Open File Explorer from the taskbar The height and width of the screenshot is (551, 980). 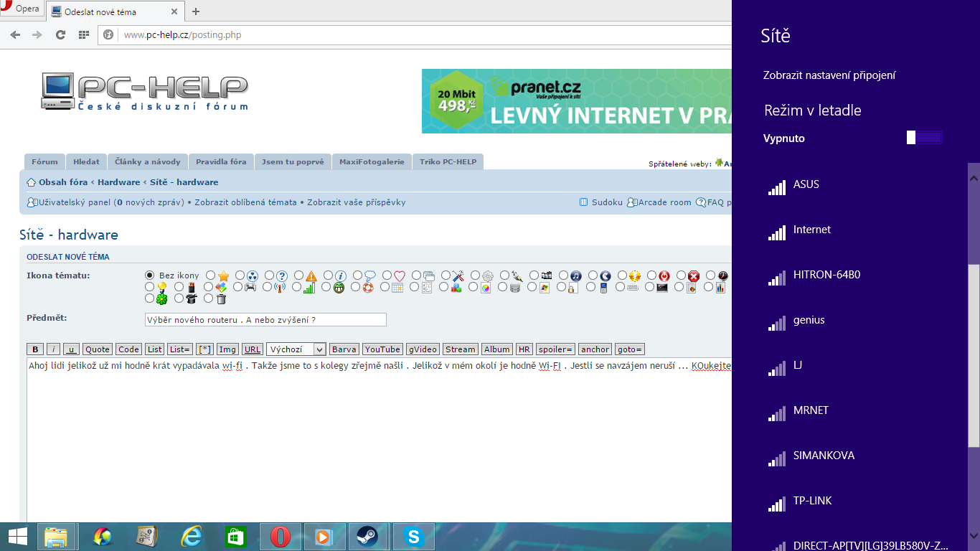(55, 536)
